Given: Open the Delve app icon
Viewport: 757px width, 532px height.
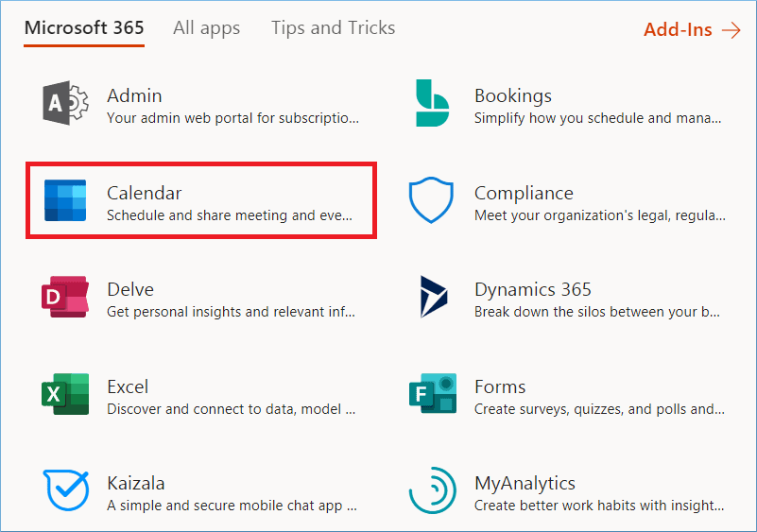Looking at the screenshot, I should click(66, 298).
